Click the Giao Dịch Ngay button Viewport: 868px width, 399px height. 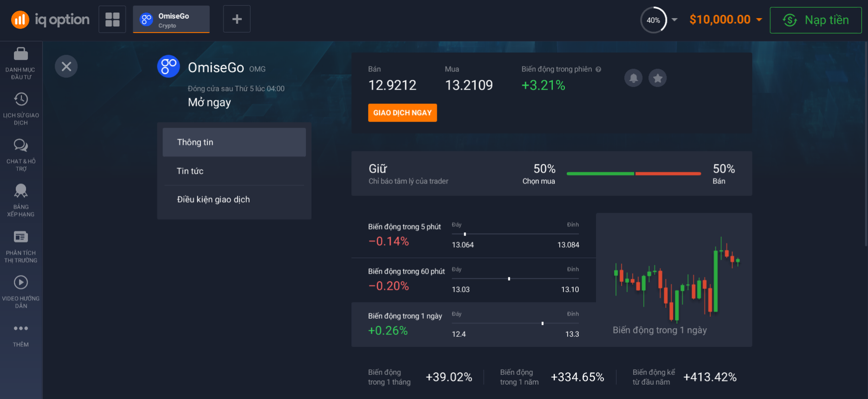[x=402, y=113]
